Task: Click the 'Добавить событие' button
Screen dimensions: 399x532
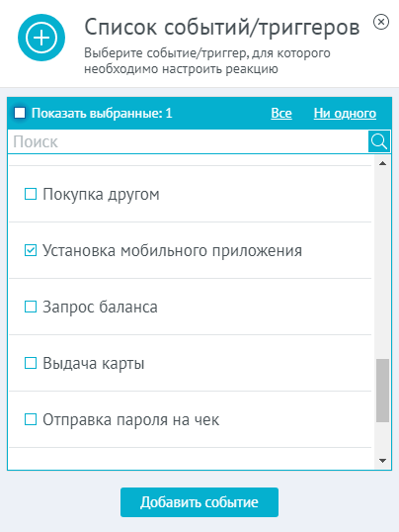Action: 199,502
